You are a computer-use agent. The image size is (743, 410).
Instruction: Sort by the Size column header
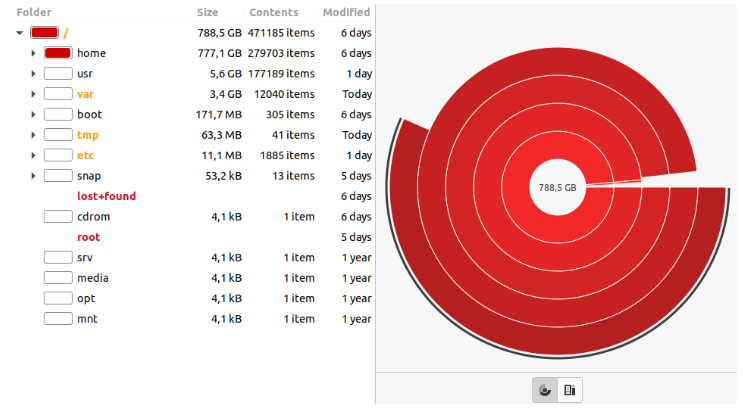click(207, 12)
